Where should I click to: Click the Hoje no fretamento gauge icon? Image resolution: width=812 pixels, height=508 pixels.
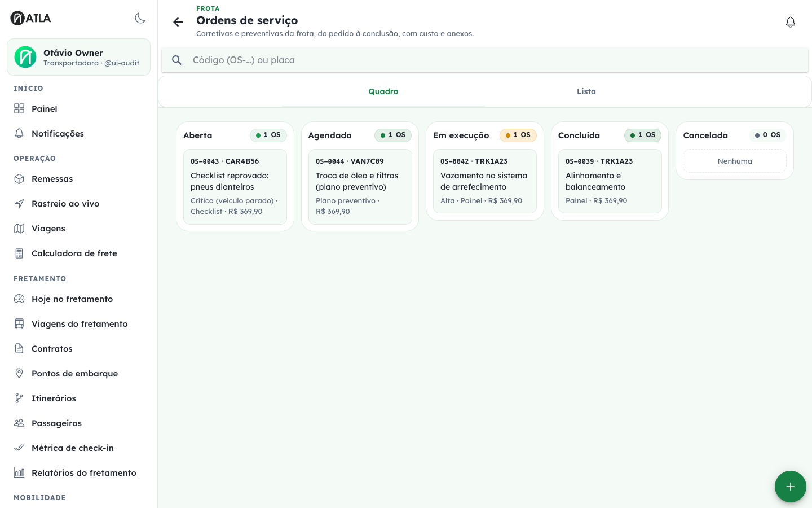19,299
